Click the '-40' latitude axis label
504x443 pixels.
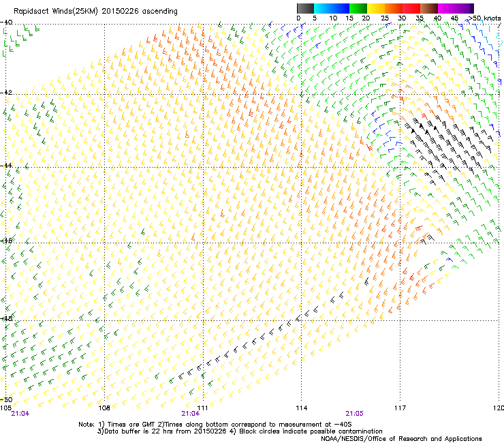6,22
